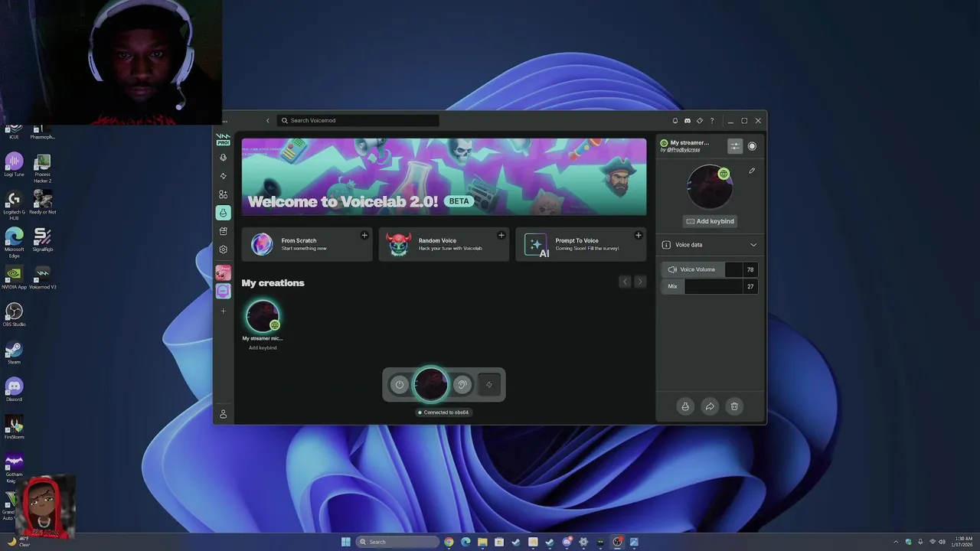Open the From Scratch card
This screenshot has width=980, height=551.
point(307,244)
